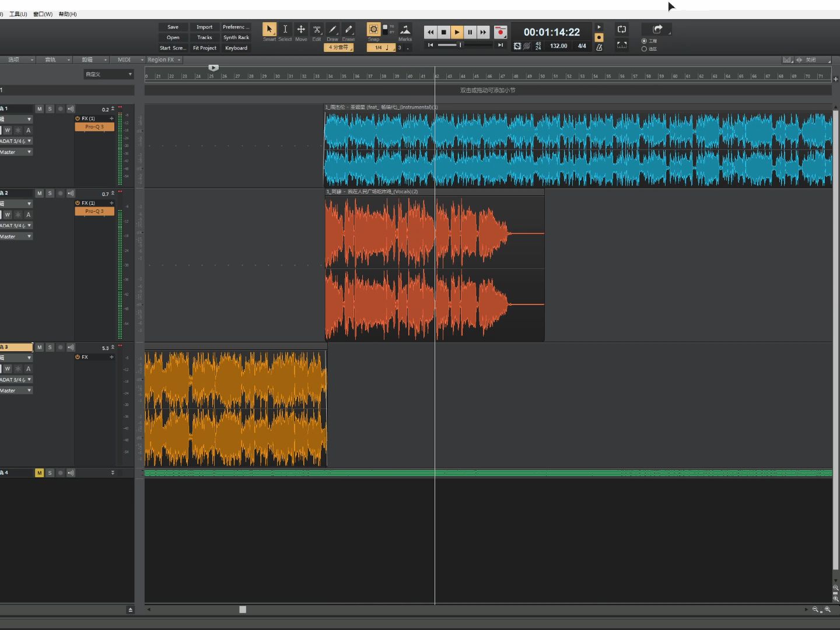Open Pro-Q 3 plugin on track 1
The image size is (840, 630).
[x=94, y=127]
